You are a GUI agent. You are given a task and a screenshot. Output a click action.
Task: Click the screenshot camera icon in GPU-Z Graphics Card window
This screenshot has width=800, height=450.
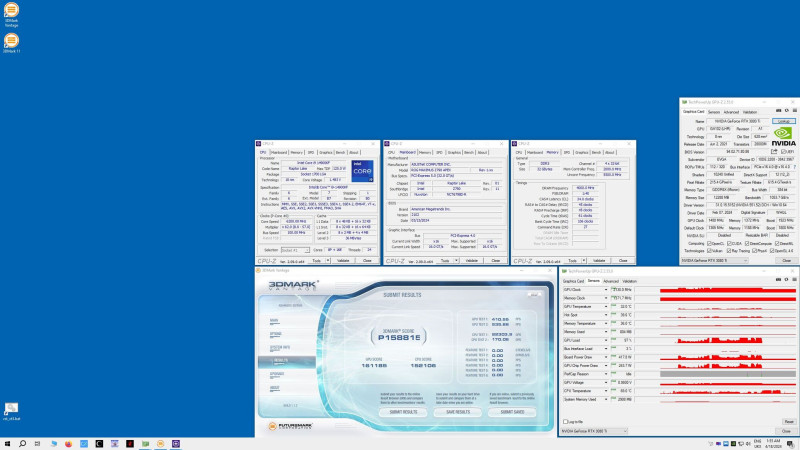coord(779,110)
